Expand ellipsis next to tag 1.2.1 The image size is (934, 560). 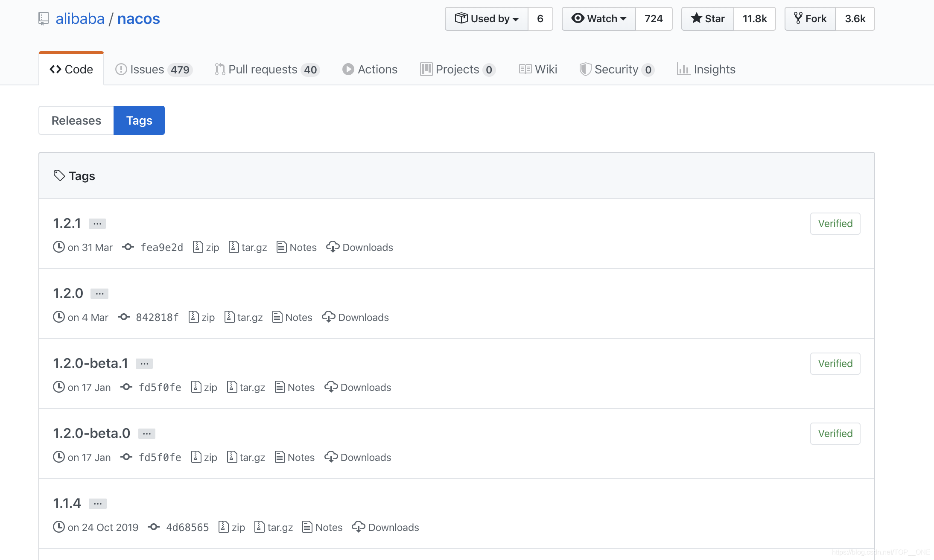coord(97,224)
